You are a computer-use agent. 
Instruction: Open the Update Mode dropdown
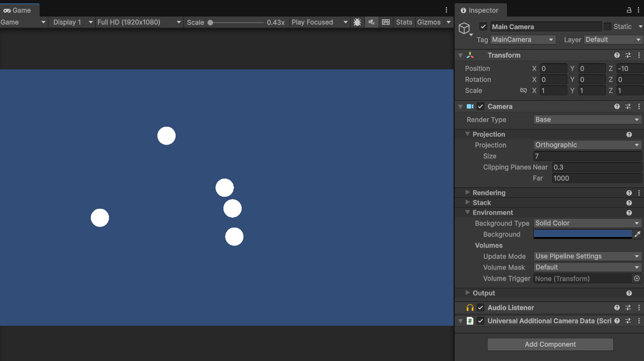click(x=587, y=256)
